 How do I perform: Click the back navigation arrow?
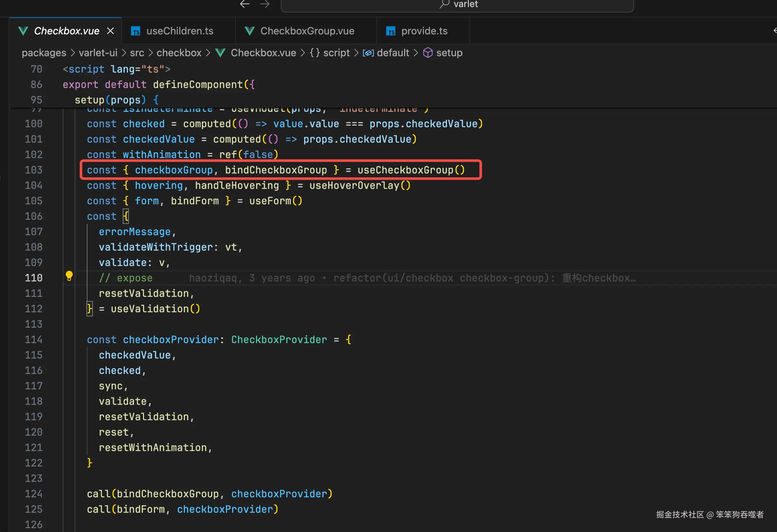tap(245, 4)
